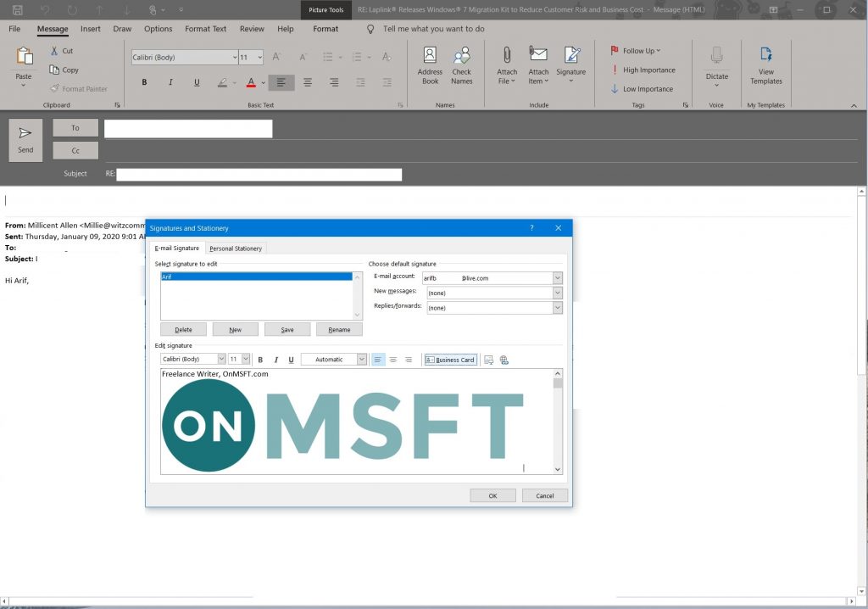Viewport: 868px width, 609px height.
Task: Click Check Names in the ribbon
Action: pos(461,65)
